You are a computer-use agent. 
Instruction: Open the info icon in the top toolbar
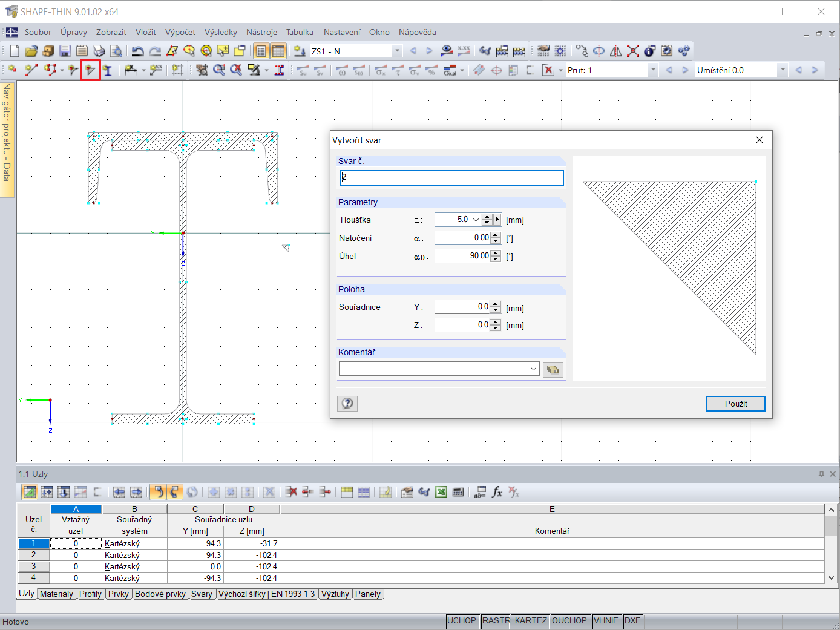pos(650,51)
